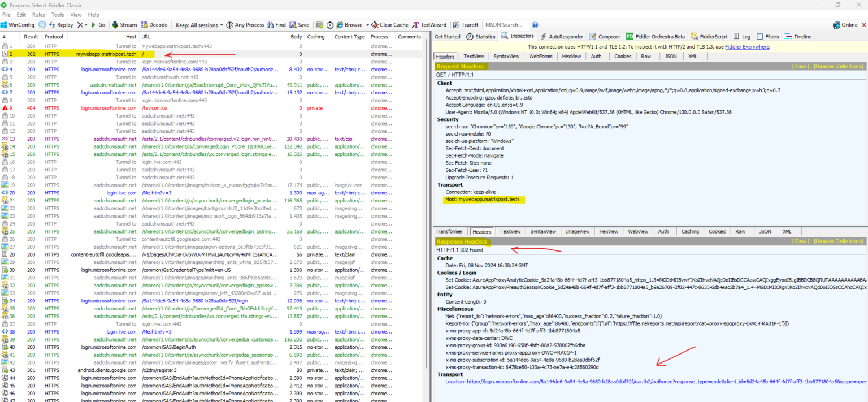Follow the Fiddler Everywhere link
The image size is (868, 402).
[747, 46]
